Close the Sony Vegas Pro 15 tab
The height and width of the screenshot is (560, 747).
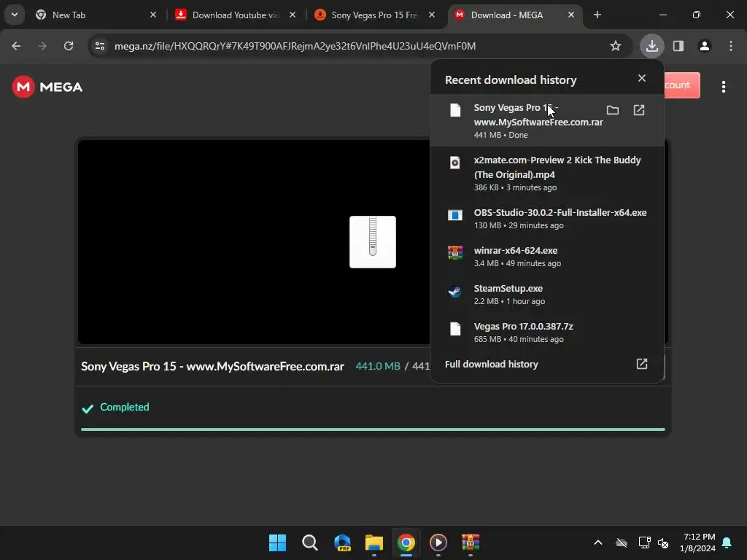click(432, 15)
